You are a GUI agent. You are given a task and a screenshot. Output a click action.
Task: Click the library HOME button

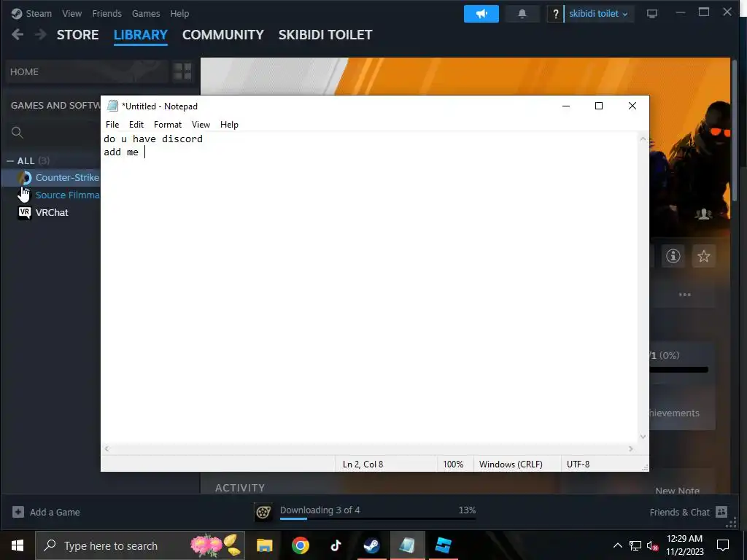pyautogui.click(x=88, y=71)
